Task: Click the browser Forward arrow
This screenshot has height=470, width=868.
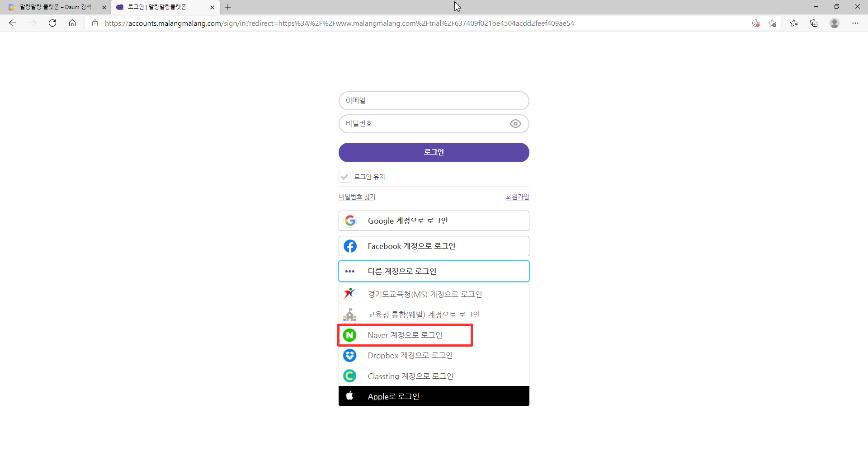Action: (x=33, y=23)
